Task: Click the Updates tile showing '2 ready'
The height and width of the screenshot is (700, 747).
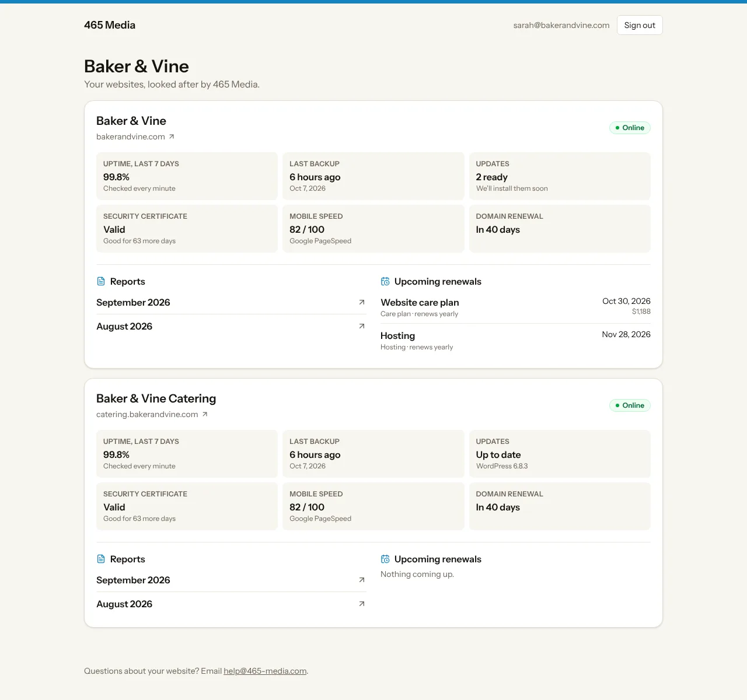Action: point(560,176)
